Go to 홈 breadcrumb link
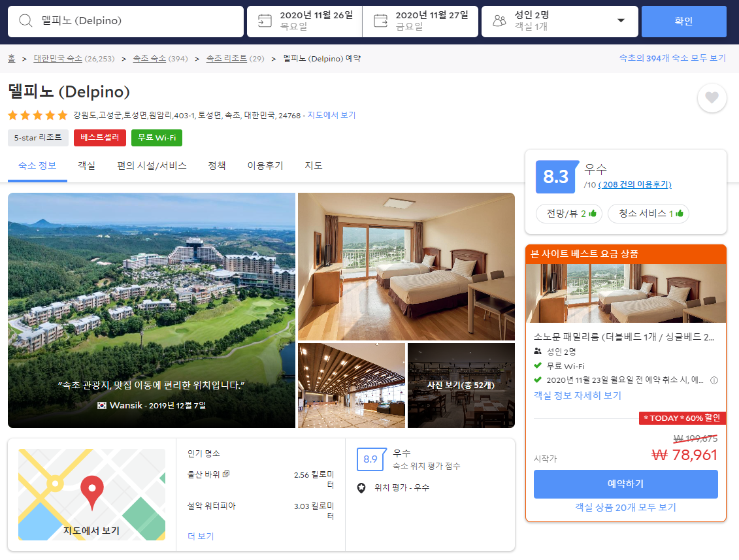The width and height of the screenshot is (739, 560). coord(11,58)
